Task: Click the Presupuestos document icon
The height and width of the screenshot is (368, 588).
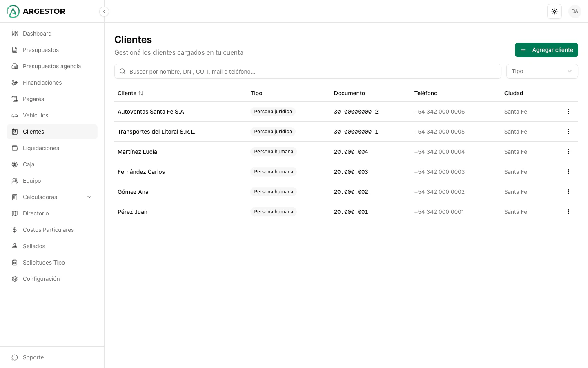Action: click(x=15, y=50)
